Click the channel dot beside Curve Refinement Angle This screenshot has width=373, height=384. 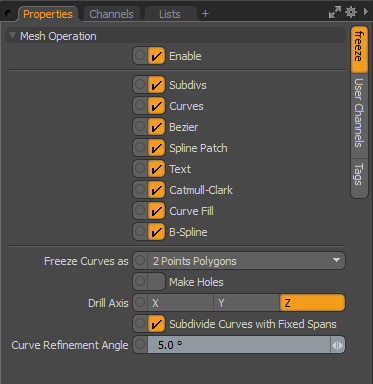pyautogui.click(x=140, y=345)
